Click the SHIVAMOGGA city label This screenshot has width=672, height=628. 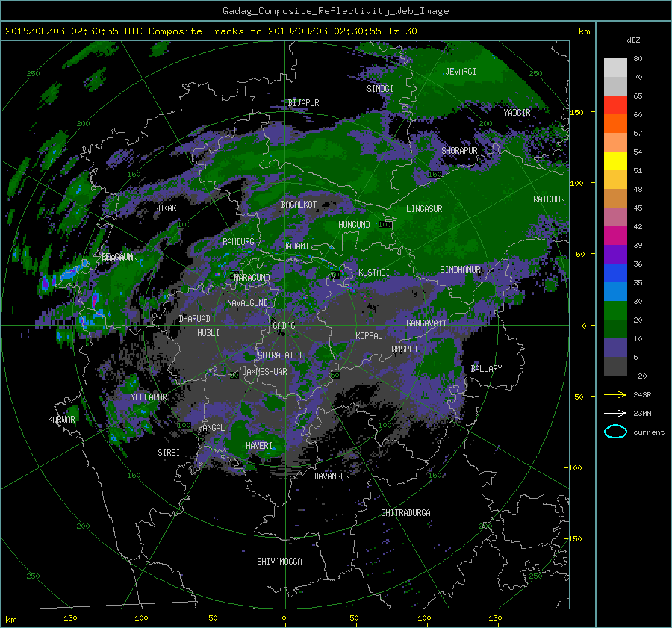pos(279,562)
